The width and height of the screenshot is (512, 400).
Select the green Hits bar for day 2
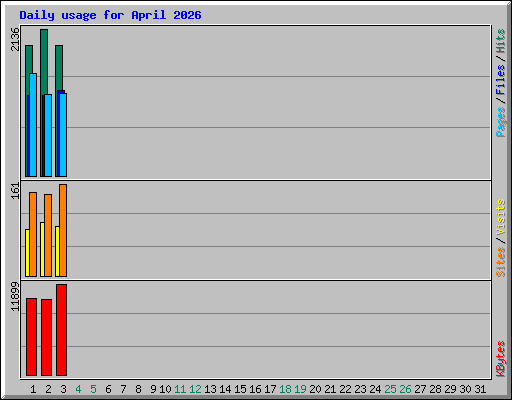point(44,62)
